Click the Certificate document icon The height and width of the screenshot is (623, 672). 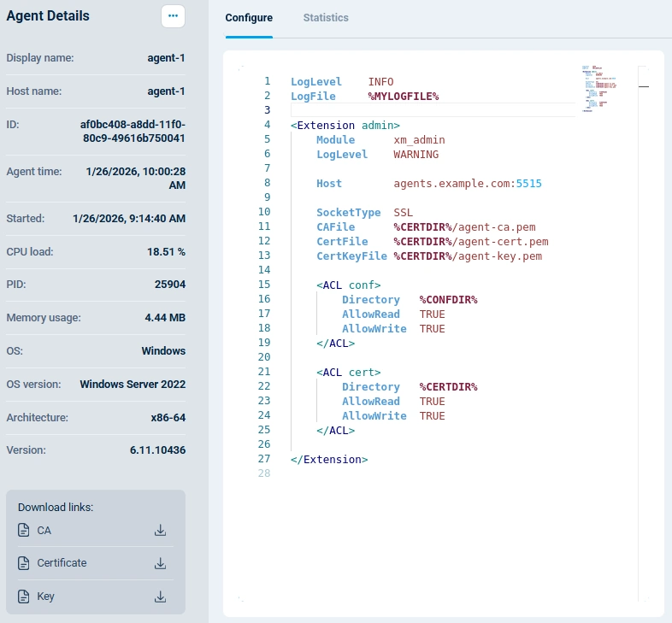click(24, 563)
